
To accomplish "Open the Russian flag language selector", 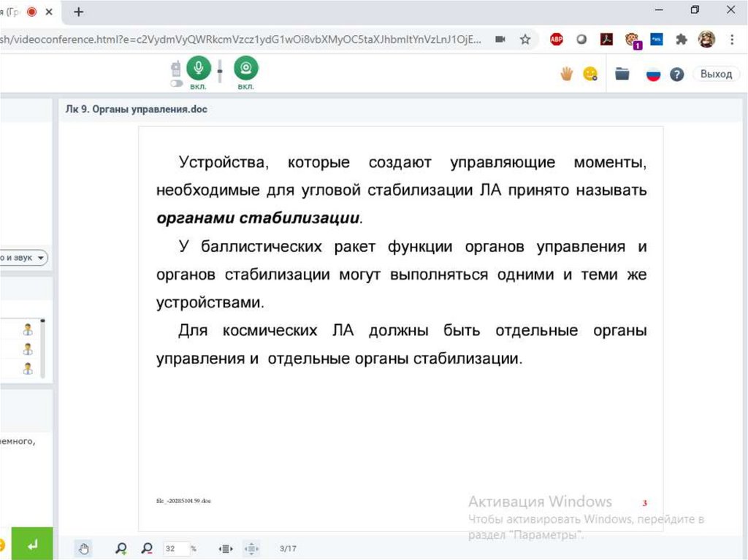I will click(653, 74).
